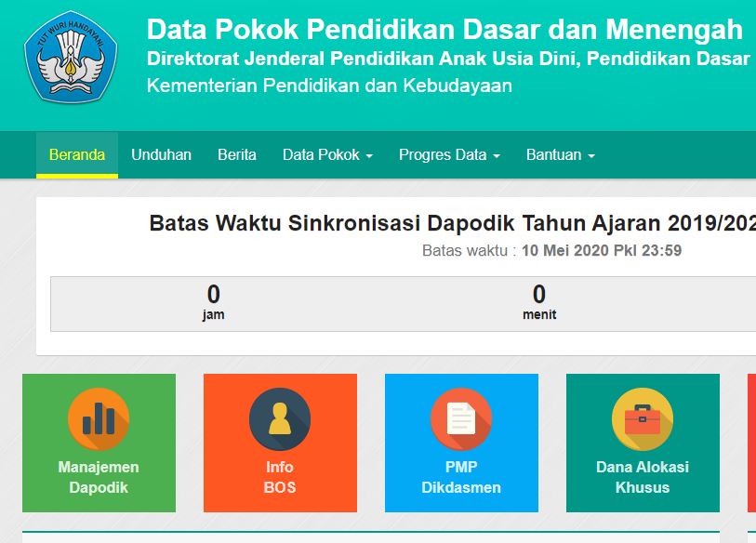Viewport: 756px width, 543px height.
Task: Click the Dana Alokasi Khusus label text
Action: point(643,477)
